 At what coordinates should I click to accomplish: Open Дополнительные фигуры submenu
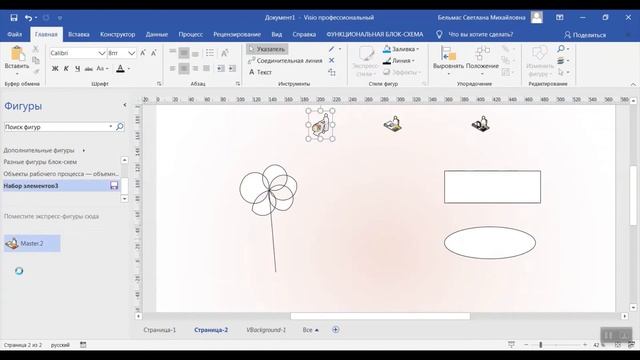[44, 150]
